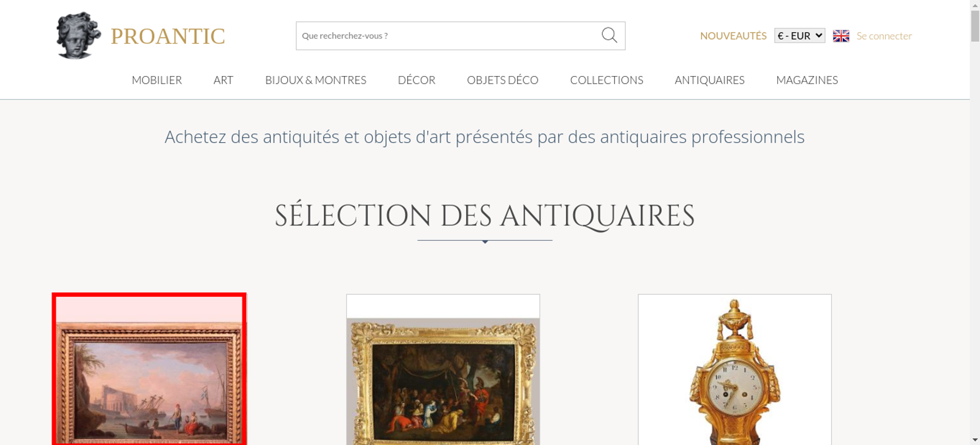Viewport: 980px width, 445px height.
Task: Open the Décor menu
Action: (416, 80)
